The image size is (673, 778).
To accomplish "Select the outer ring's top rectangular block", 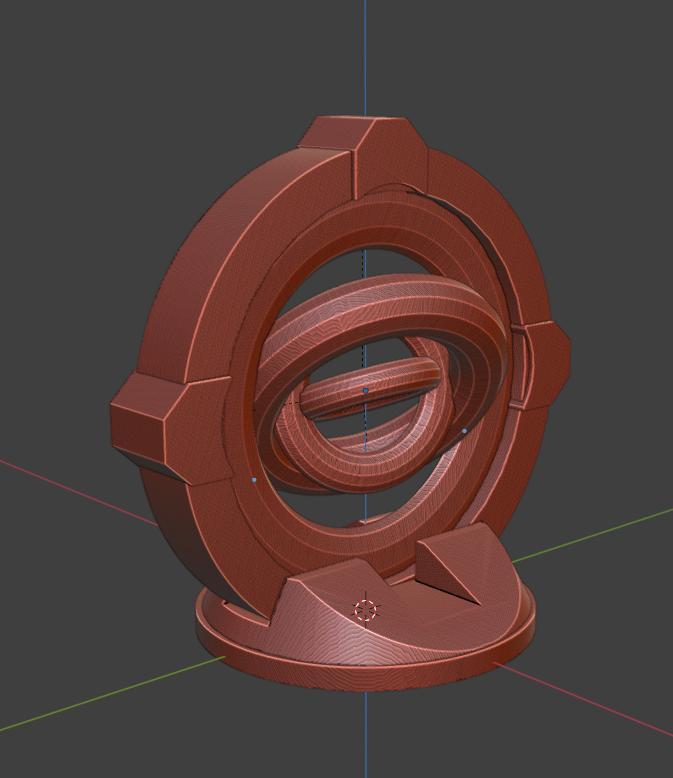I will tap(364, 155).
